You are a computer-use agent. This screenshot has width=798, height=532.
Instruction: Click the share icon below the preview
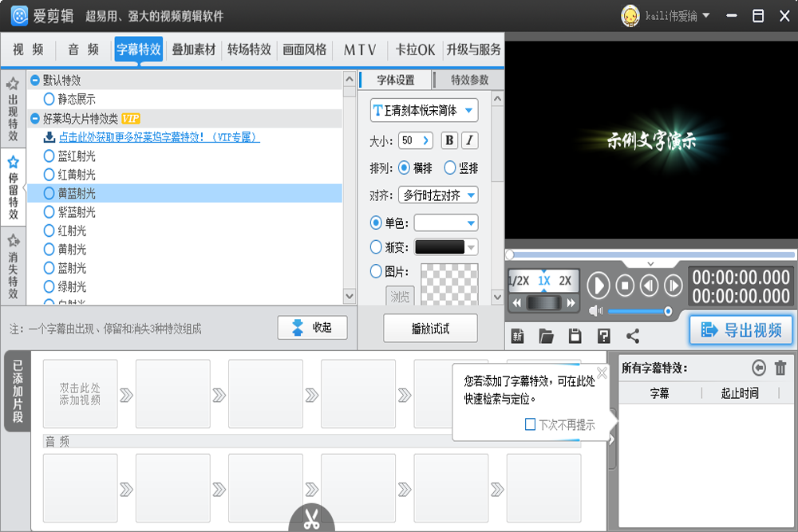click(x=633, y=336)
